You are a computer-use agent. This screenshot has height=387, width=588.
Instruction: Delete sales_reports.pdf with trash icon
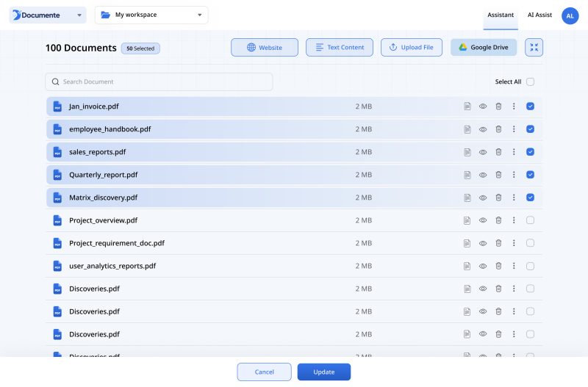[498, 152]
